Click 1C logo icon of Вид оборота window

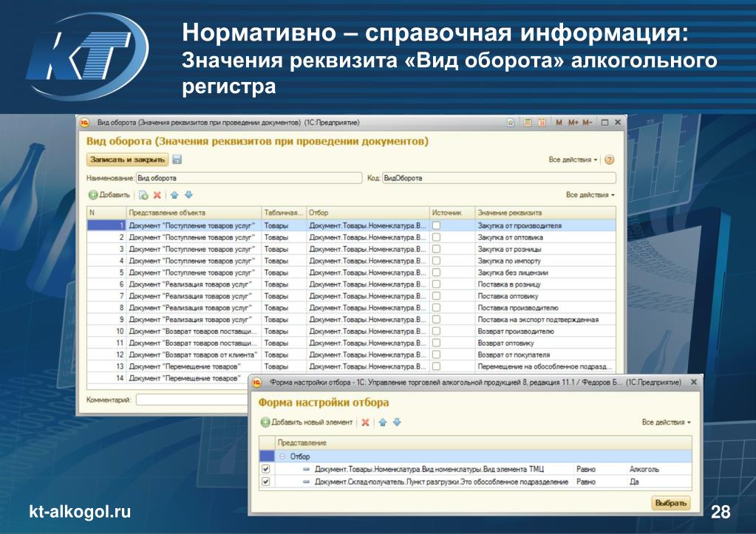pos(85,123)
